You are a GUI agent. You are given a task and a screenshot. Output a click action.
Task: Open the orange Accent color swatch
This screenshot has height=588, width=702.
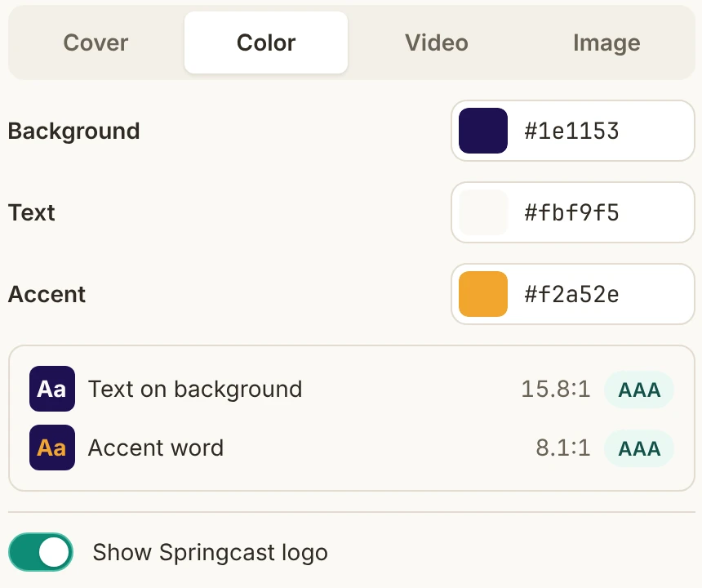click(483, 294)
